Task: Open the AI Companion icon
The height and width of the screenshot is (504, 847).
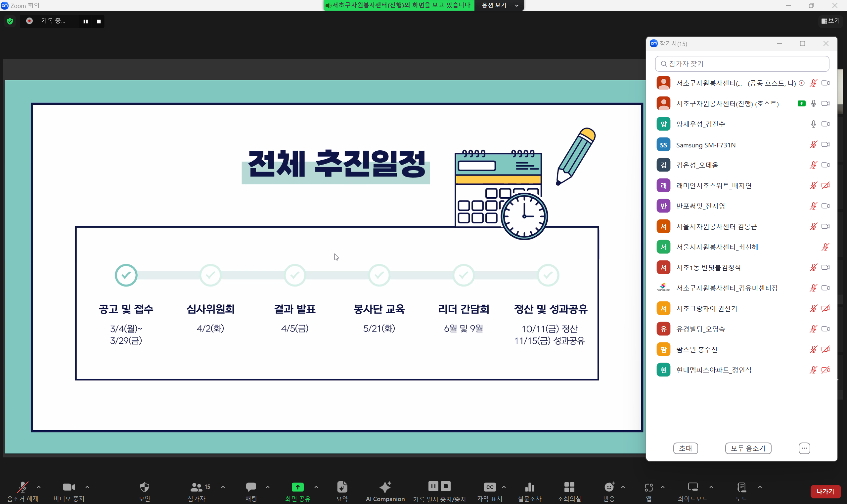Action: (x=385, y=487)
